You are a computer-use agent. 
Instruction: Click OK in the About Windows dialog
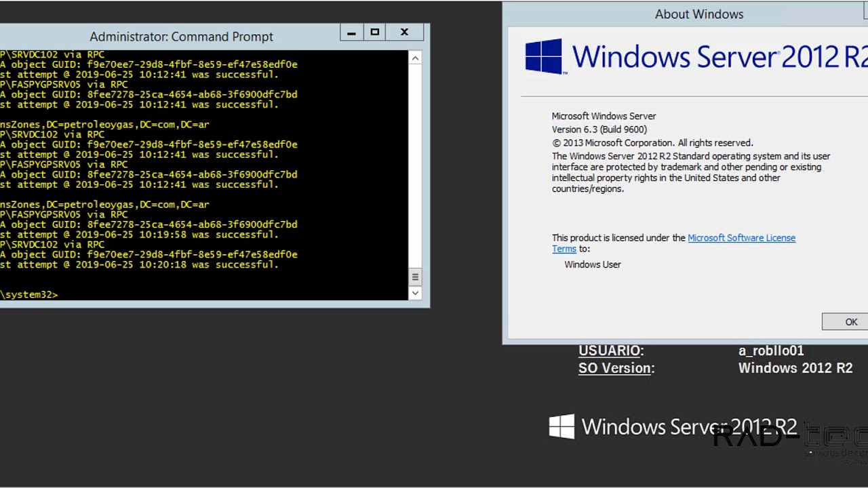click(x=846, y=322)
